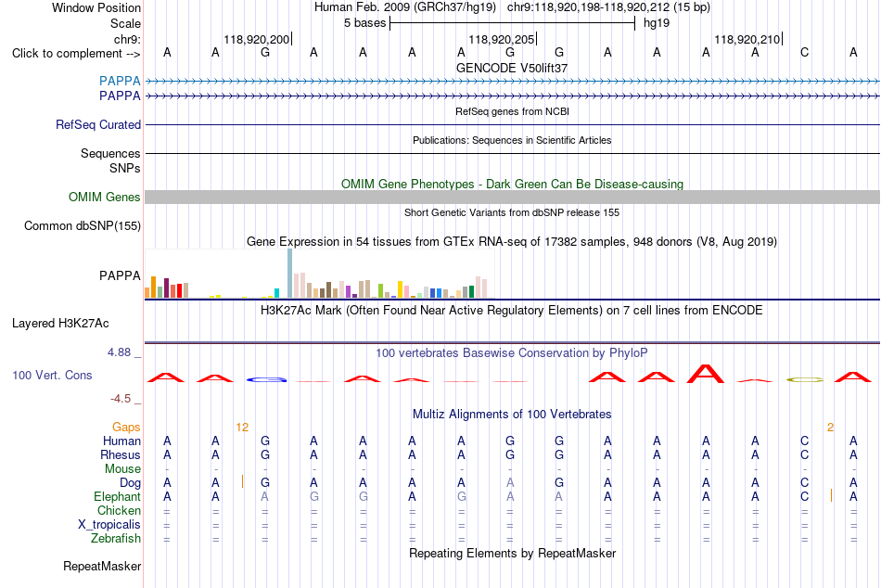The image size is (881, 588).
Task: Click the 118,920,205 coordinate label
Action: tap(502, 39)
